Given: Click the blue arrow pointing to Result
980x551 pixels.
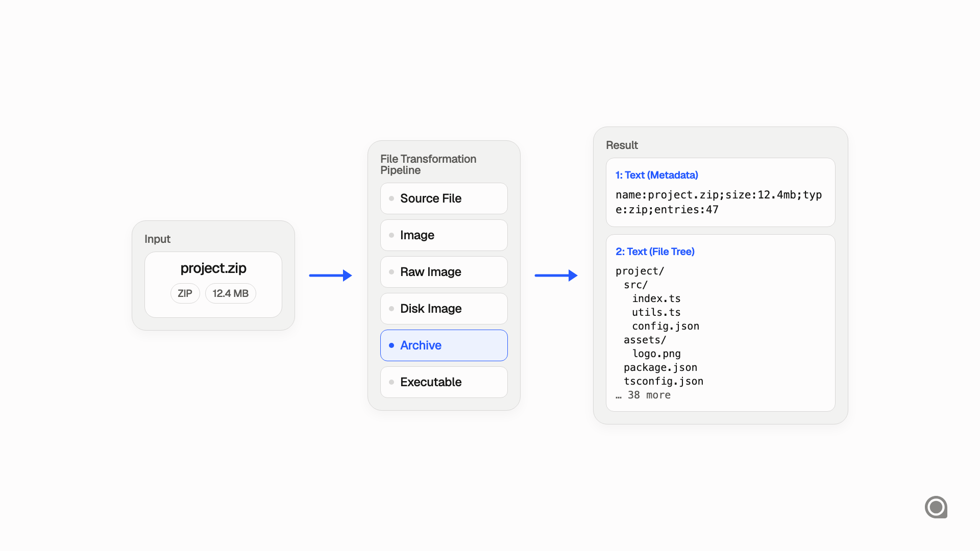Looking at the screenshot, I should coord(556,275).
